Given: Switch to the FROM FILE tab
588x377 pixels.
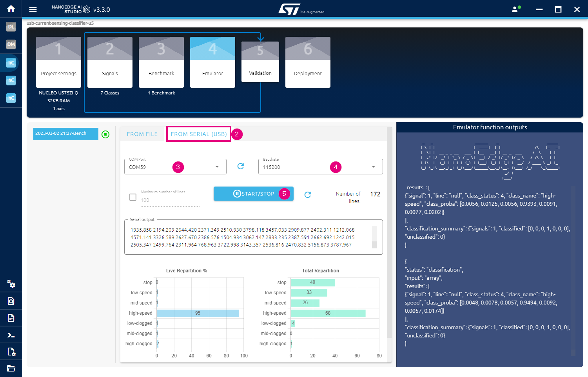Looking at the screenshot, I should (142, 134).
